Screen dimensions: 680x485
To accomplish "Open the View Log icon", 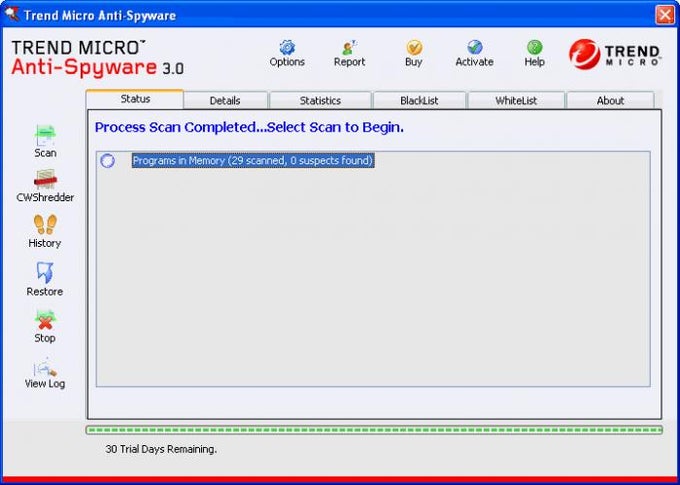I will click(45, 367).
